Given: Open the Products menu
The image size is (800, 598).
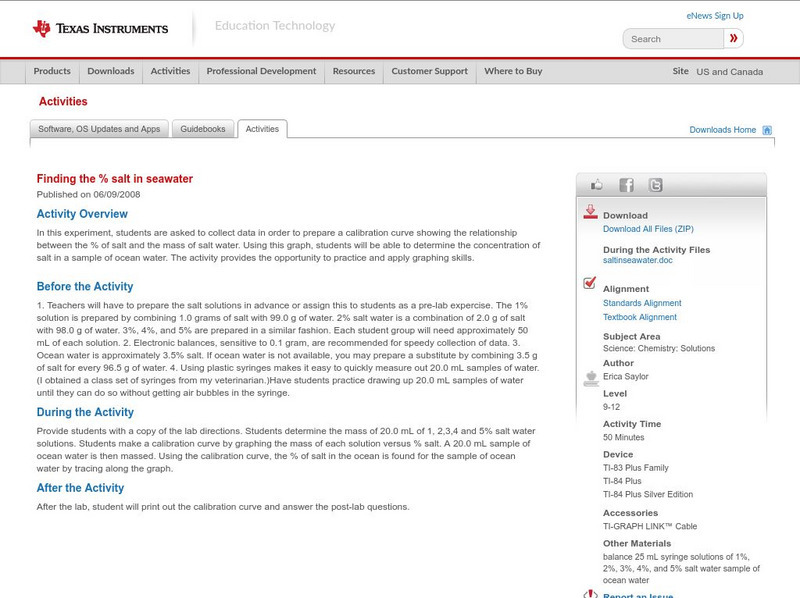Looking at the screenshot, I should click(52, 71).
